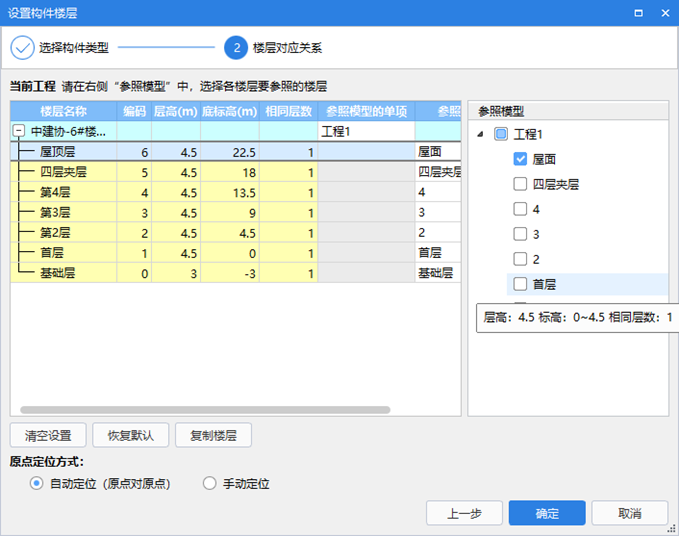
Task: Check the 四层夹层 checkbox
Action: (520, 184)
